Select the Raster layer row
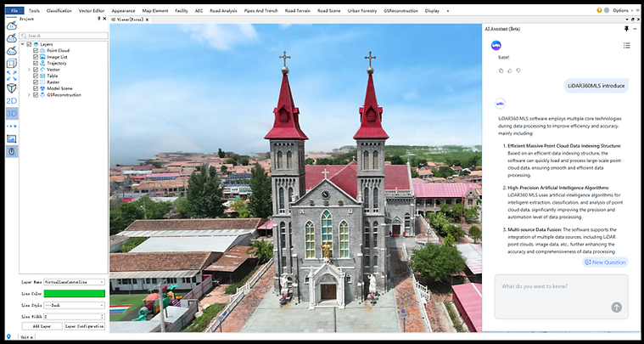 53,82
